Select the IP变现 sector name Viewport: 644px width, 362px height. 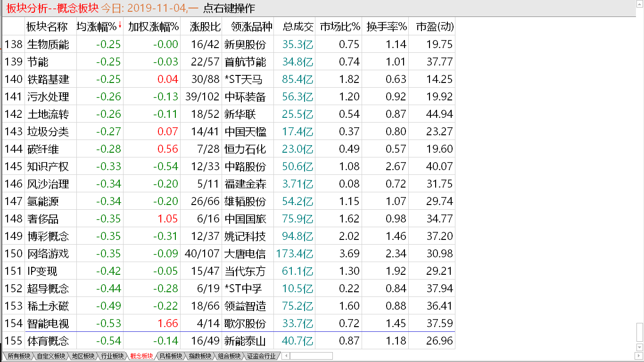click(x=42, y=271)
